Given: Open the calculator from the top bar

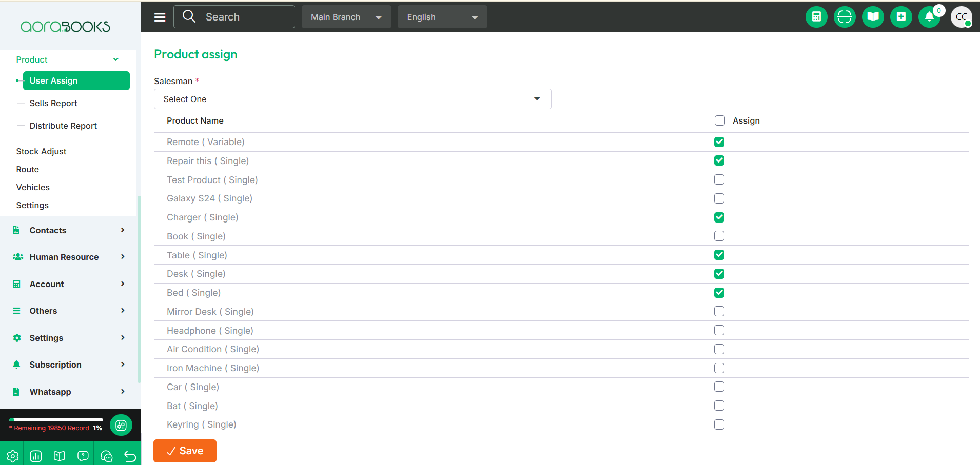Looking at the screenshot, I should tap(816, 17).
